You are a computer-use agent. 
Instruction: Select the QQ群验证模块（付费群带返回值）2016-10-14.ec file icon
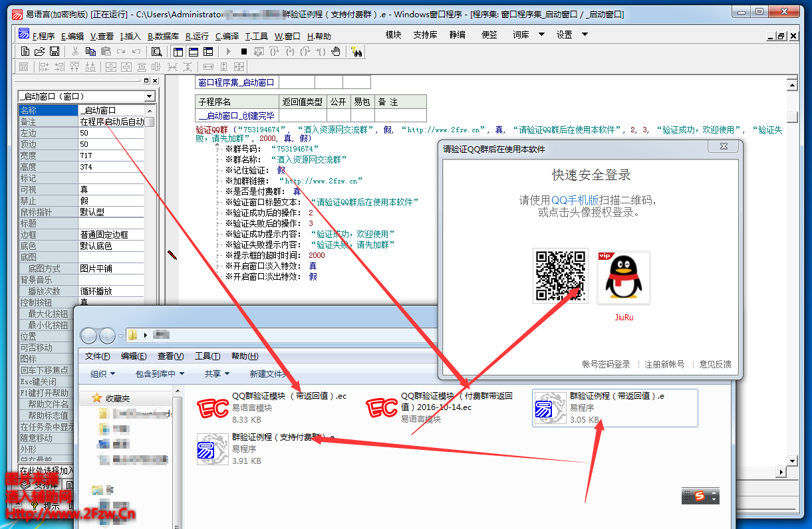point(382,407)
